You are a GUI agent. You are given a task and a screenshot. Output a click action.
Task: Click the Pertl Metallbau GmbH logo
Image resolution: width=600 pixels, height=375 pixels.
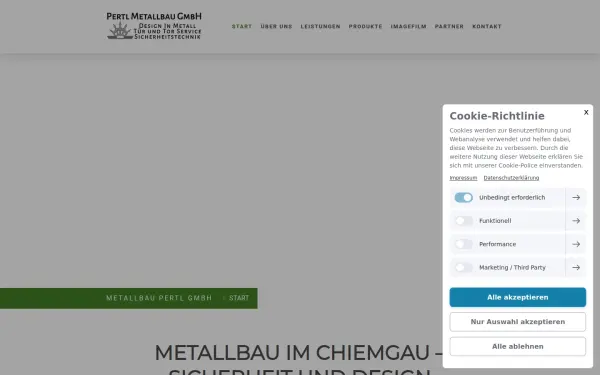(x=154, y=26)
